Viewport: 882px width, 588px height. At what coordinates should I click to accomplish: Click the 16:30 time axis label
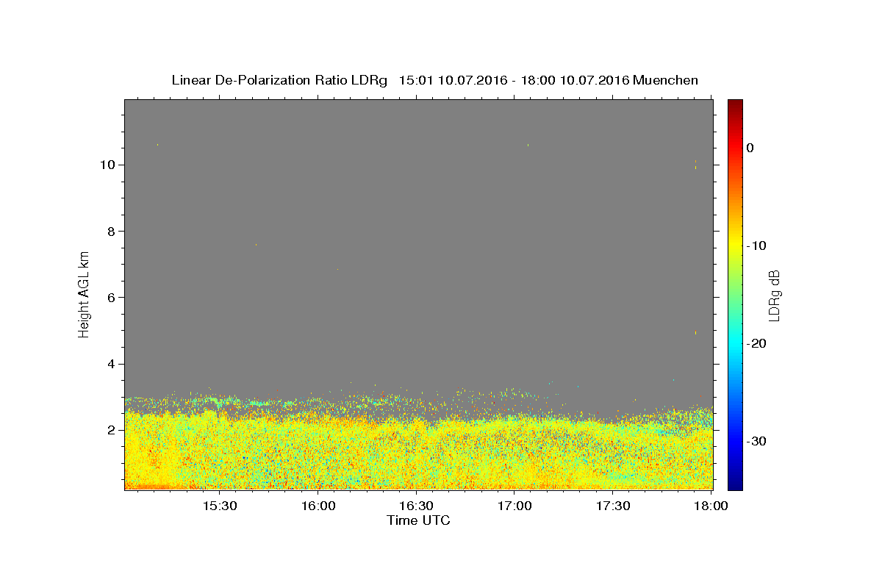pos(416,506)
